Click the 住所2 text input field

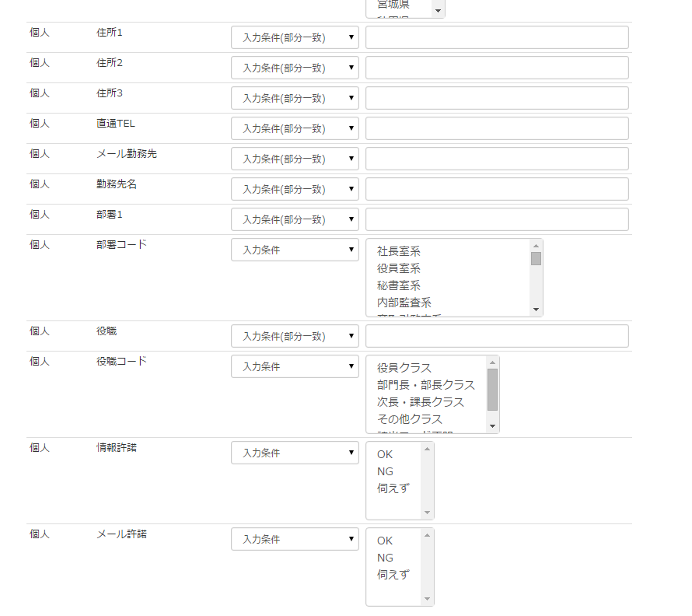pos(497,68)
